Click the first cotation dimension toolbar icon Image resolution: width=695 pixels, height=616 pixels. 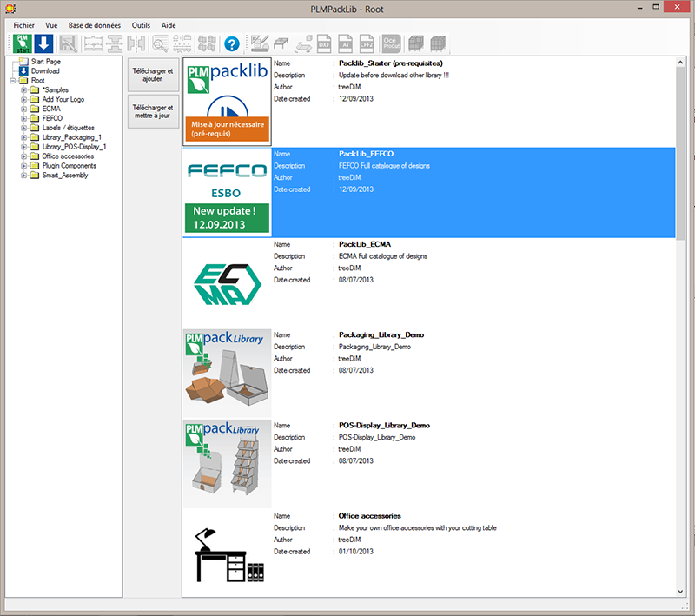tap(93, 43)
